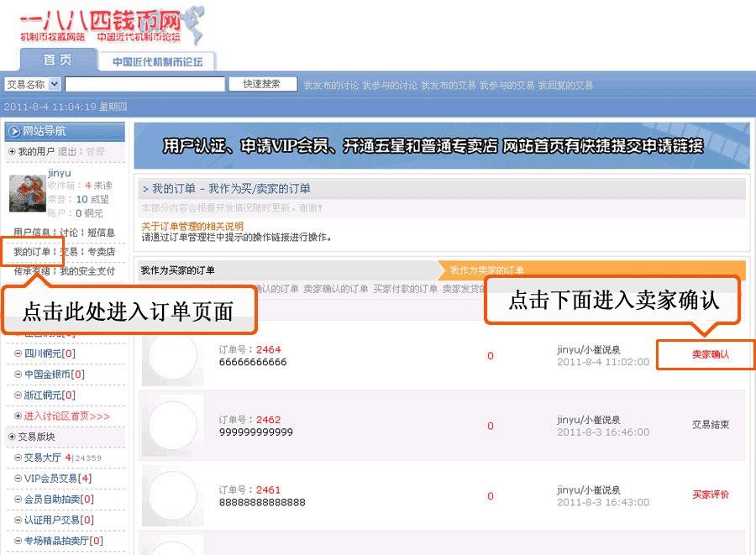Viewport: 756px width, 555px height.
Task: Open 我的订单 in the sidebar
Action: tap(32, 252)
